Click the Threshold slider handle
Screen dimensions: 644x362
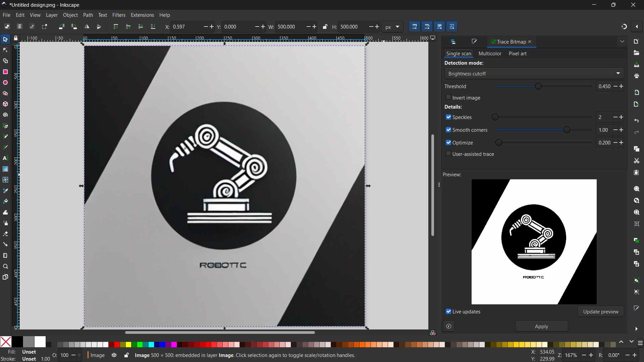538,86
